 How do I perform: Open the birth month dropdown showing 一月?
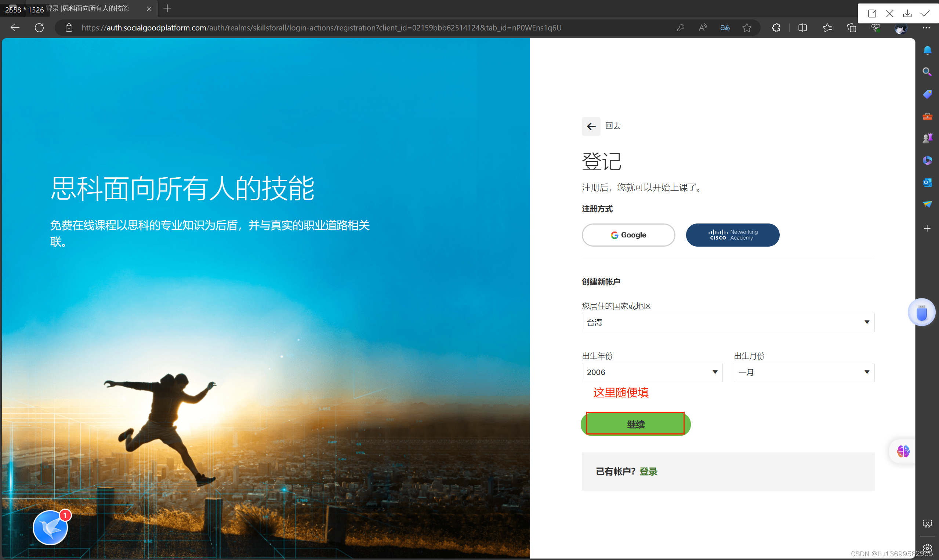pyautogui.click(x=804, y=372)
